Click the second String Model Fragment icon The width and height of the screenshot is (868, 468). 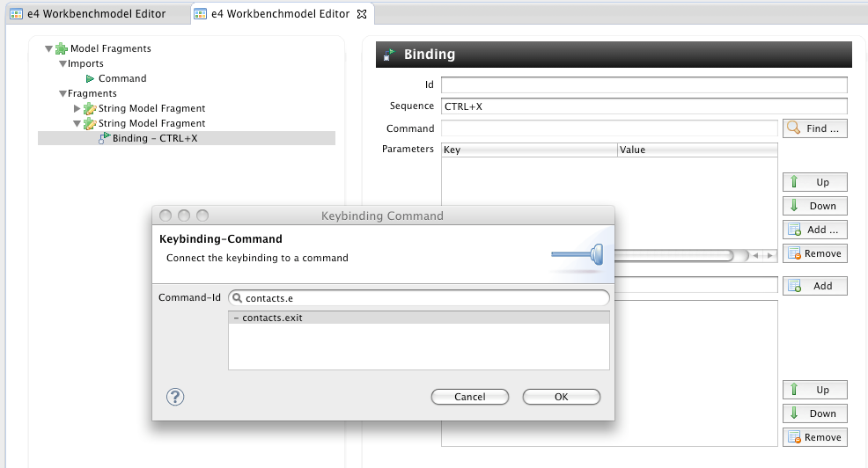(x=90, y=123)
